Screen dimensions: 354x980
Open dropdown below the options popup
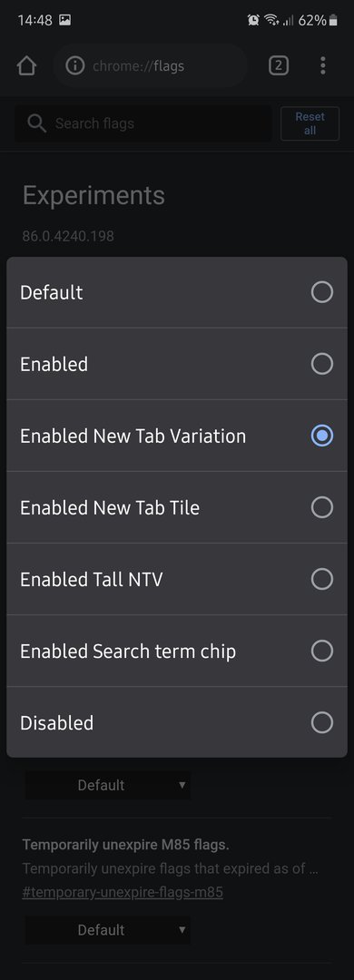pyautogui.click(x=108, y=785)
